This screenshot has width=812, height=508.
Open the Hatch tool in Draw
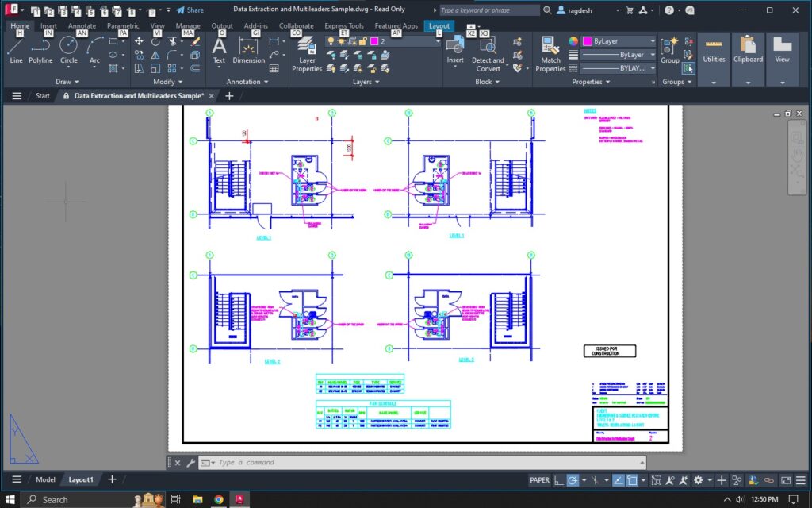[x=113, y=68]
